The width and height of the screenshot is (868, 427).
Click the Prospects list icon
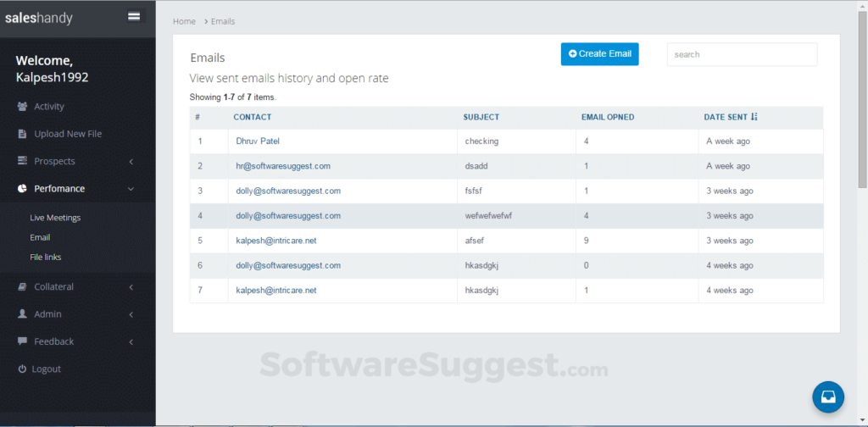(x=23, y=161)
